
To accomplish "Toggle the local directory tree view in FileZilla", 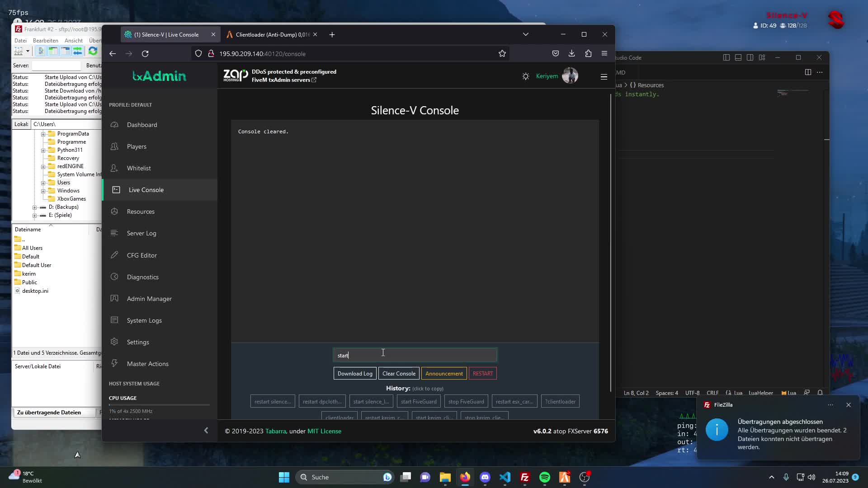I will 53,51.
